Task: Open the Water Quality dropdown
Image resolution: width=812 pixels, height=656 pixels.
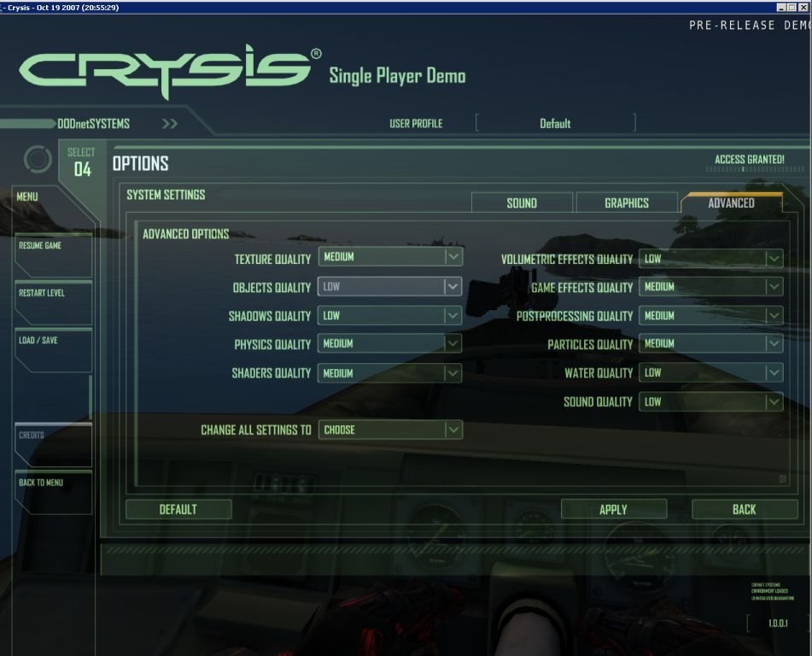Action: click(710, 372)
